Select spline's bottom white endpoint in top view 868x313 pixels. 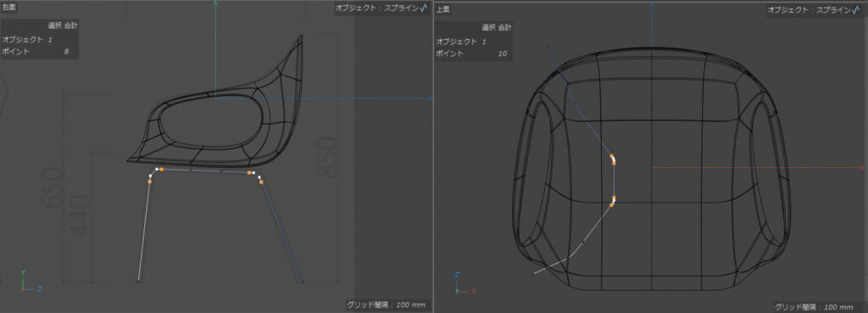pos(534,273)
